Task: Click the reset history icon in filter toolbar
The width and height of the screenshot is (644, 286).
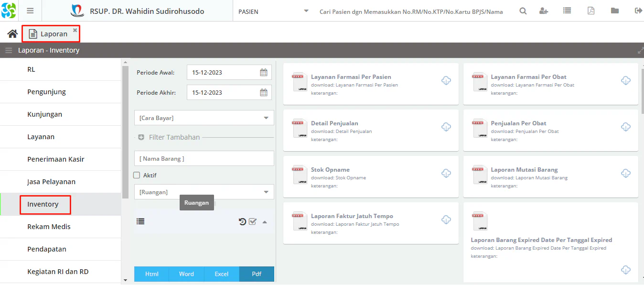Action: [242, 221]
